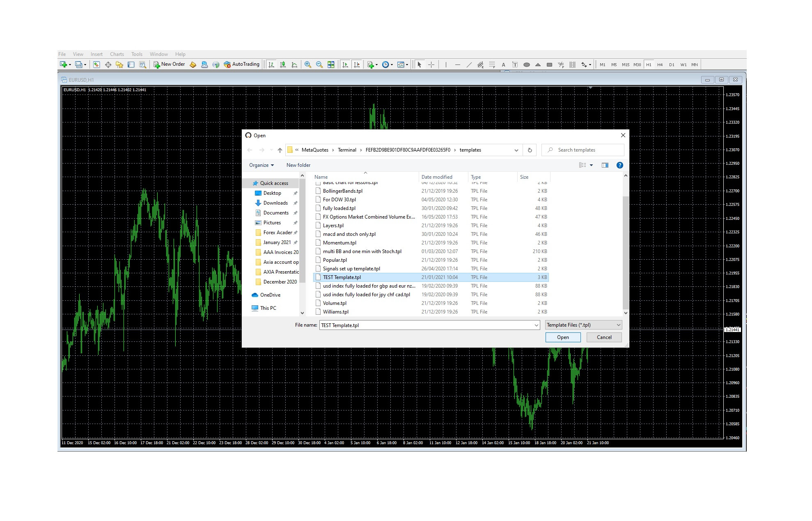Activate the crosshair cursor mode
Screen dimensions: 812x521
431,65
